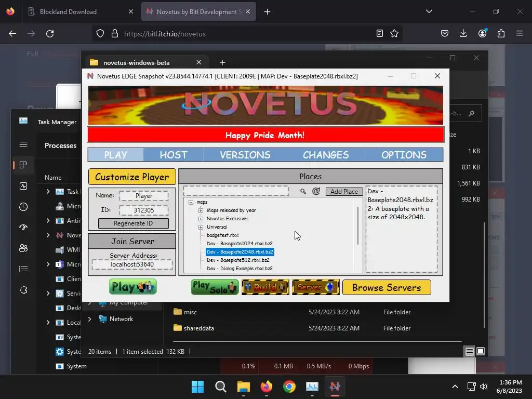
Task: Select Task Manager Processes sidebar icon
Action: pos(23,165)
